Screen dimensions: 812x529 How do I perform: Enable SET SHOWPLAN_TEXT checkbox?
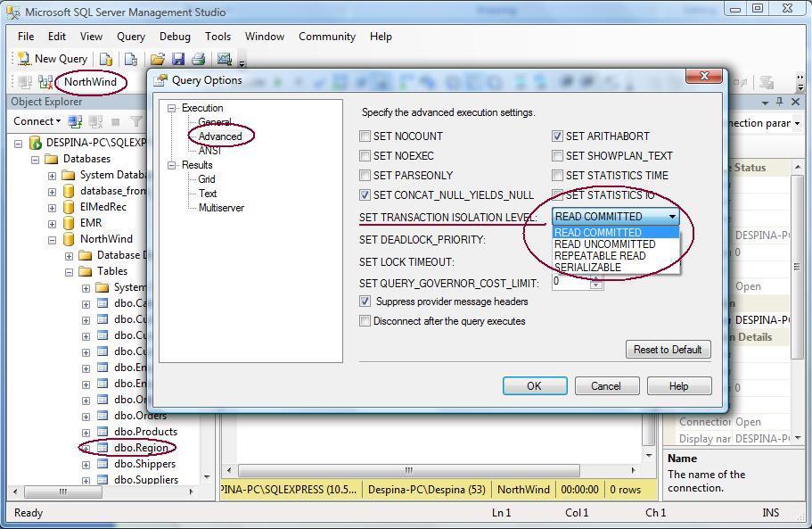557,156
